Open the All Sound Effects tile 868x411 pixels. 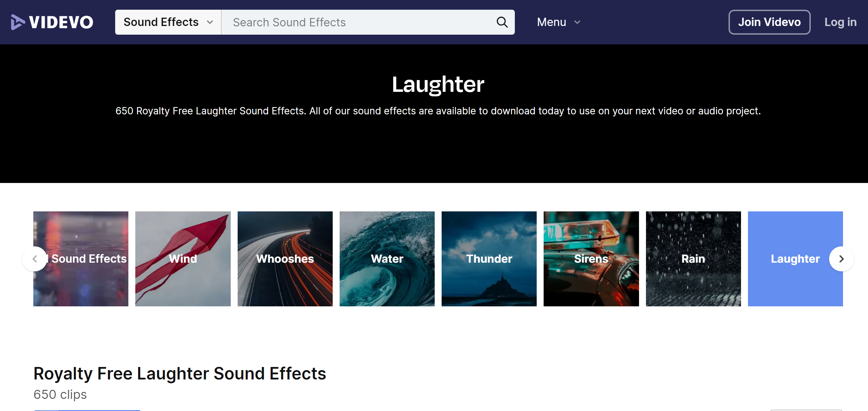(88, 259)
